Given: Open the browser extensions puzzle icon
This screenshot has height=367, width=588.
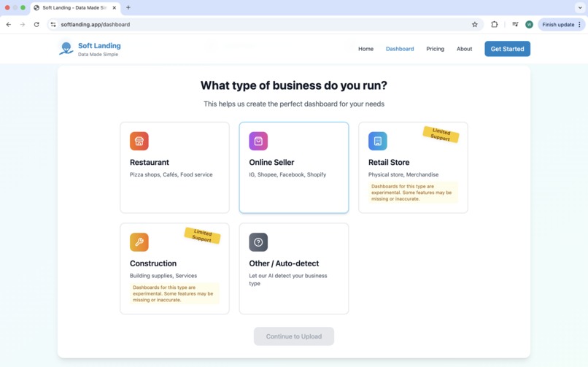Looking at the screenshot, I should [494, 24].
